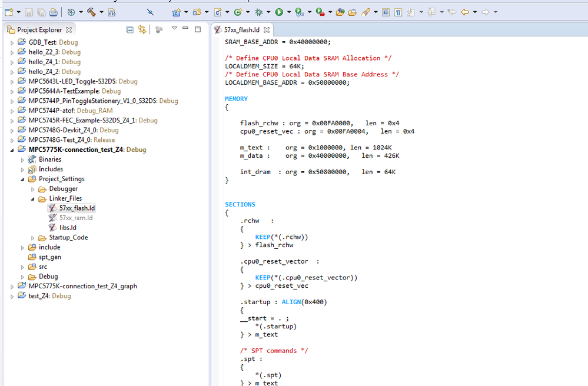Click the Open Element folder icon

[340, 12]
